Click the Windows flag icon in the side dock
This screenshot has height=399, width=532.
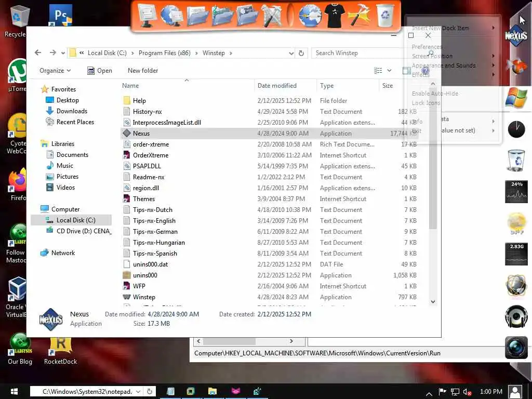click(516, 98)
